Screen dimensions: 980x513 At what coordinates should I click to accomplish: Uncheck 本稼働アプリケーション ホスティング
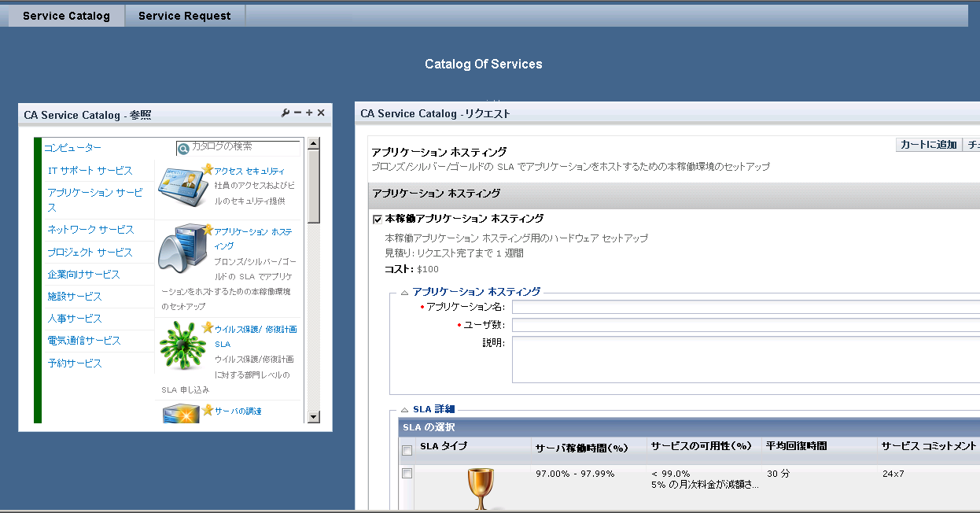pos(377,219)
